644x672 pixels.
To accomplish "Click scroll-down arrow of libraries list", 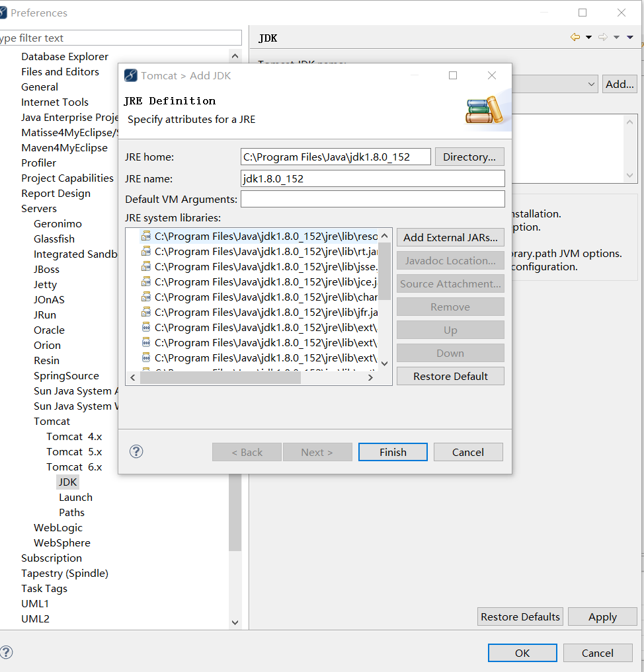I will 385,363.
